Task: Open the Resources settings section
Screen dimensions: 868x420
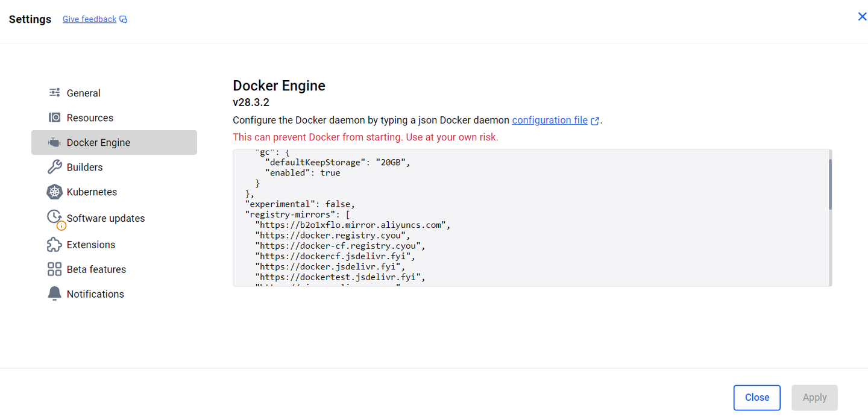Action: coord(90,118)
